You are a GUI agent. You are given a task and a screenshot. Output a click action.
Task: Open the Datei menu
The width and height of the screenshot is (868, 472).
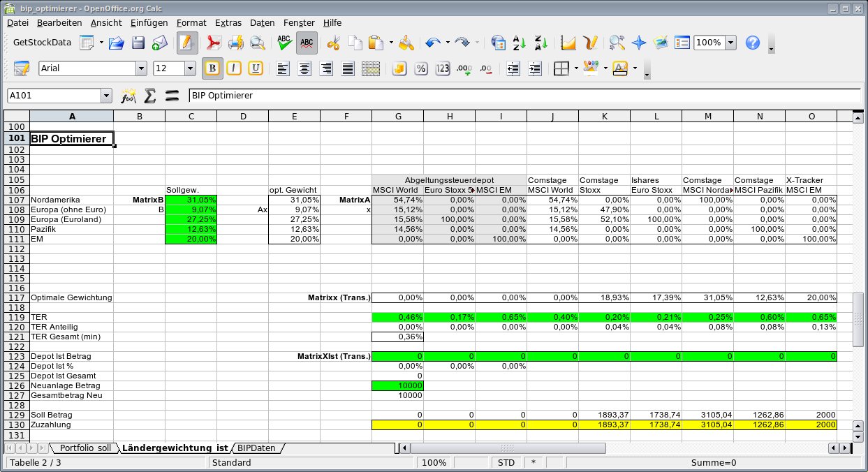pos(17,22)
